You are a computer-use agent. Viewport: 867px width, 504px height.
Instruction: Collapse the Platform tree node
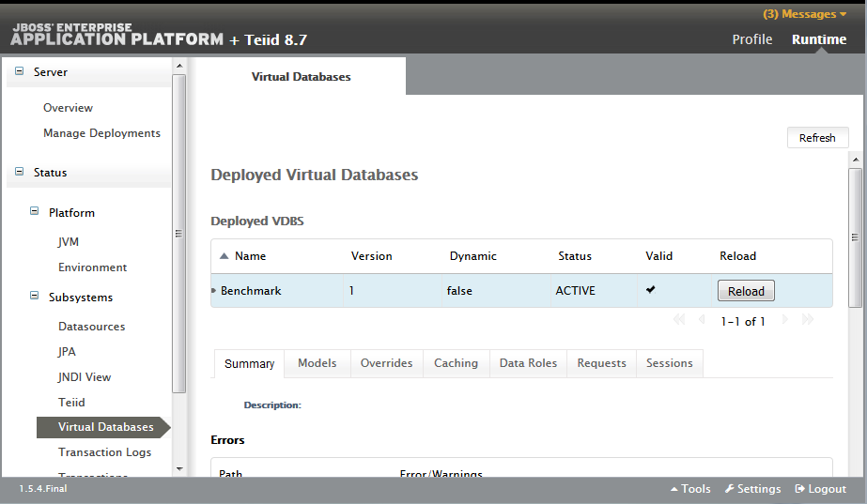[34, 212]
